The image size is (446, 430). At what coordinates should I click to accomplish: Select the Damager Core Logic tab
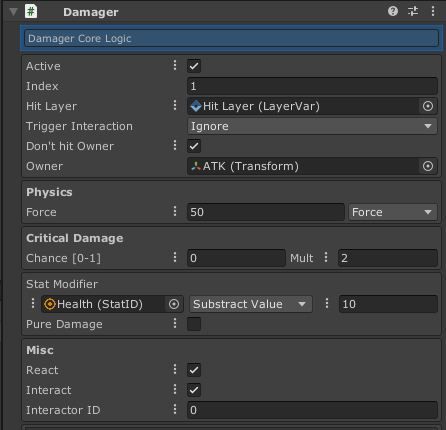click(231, 38)
